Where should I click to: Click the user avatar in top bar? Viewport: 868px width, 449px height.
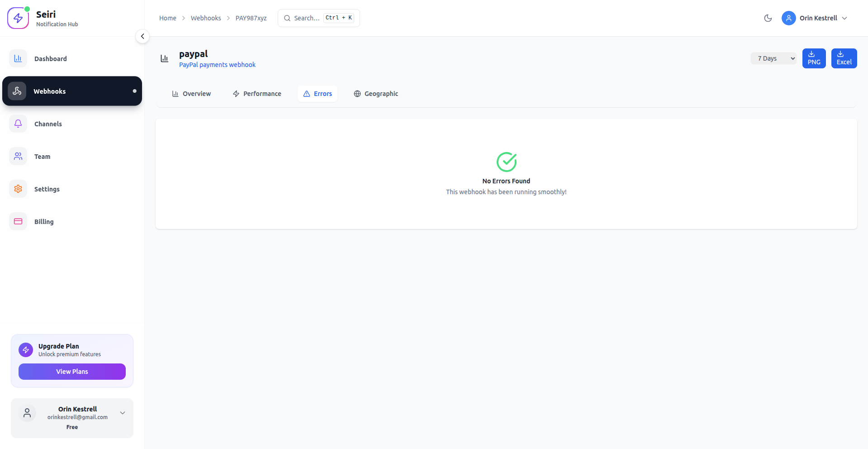788,18
